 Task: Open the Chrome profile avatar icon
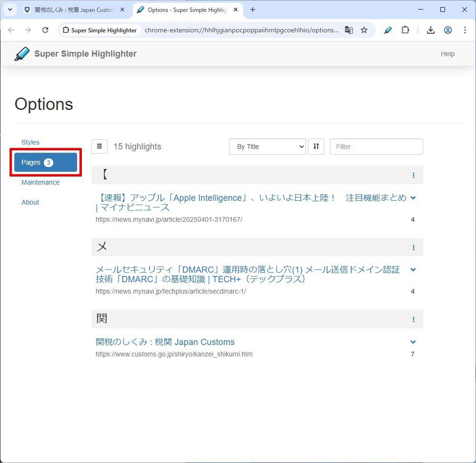tap(448, 30)
